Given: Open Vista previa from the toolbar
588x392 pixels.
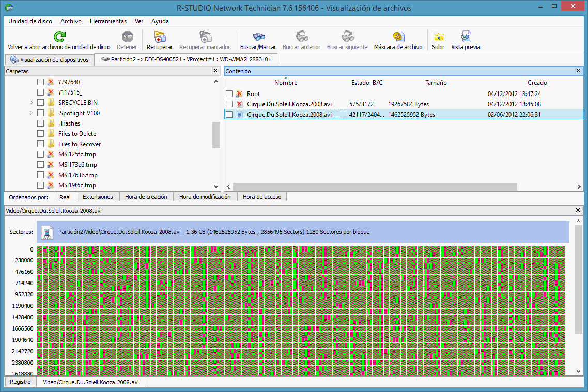Looking at the screenshot, I should (466, 37).
